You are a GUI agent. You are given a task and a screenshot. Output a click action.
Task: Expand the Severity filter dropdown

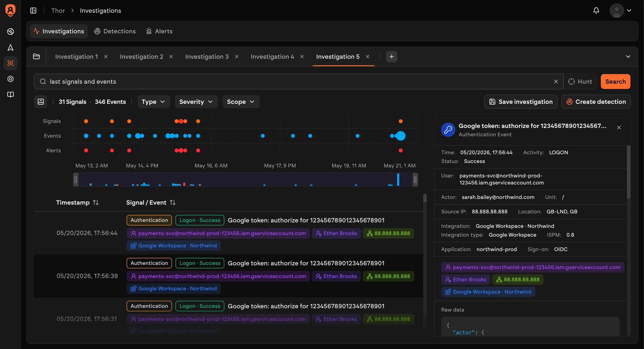pos(196,102)
